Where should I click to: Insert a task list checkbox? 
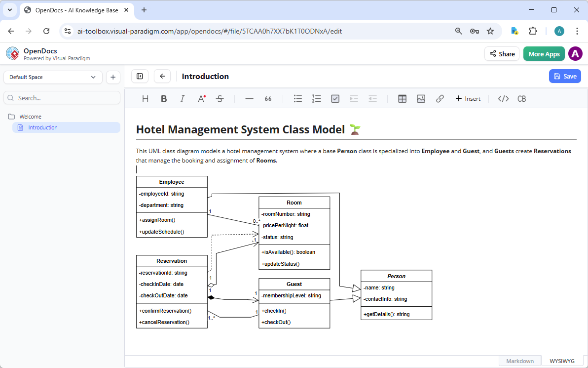coord(335,98)
